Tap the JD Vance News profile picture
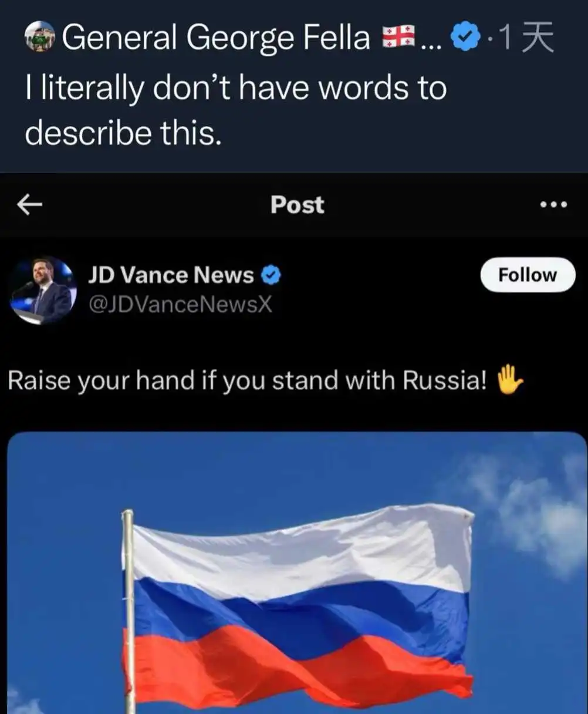Viewport: 588px width, 714px height. 43,290
